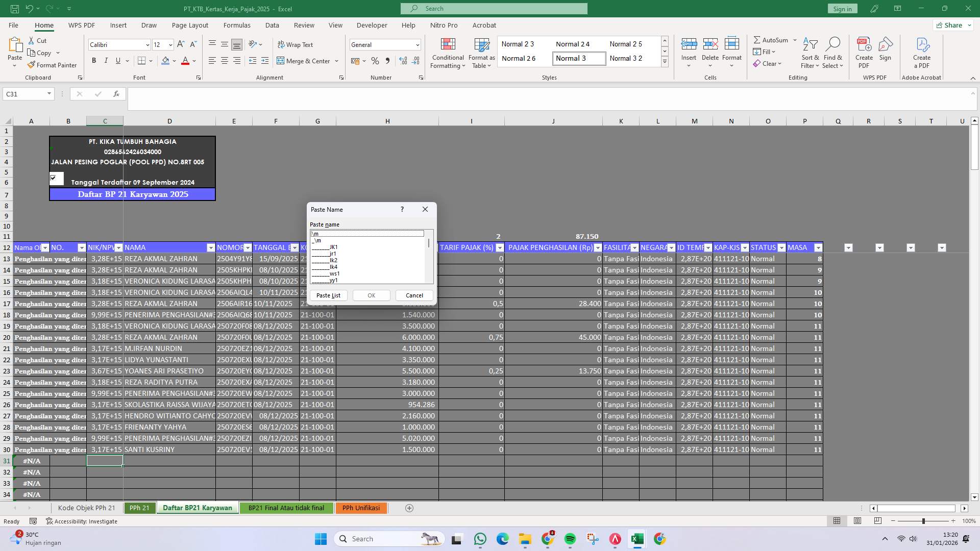Screen dimensions: 980x551
Task: Cancel the Paste Name dialog
Action: point(413,295)
